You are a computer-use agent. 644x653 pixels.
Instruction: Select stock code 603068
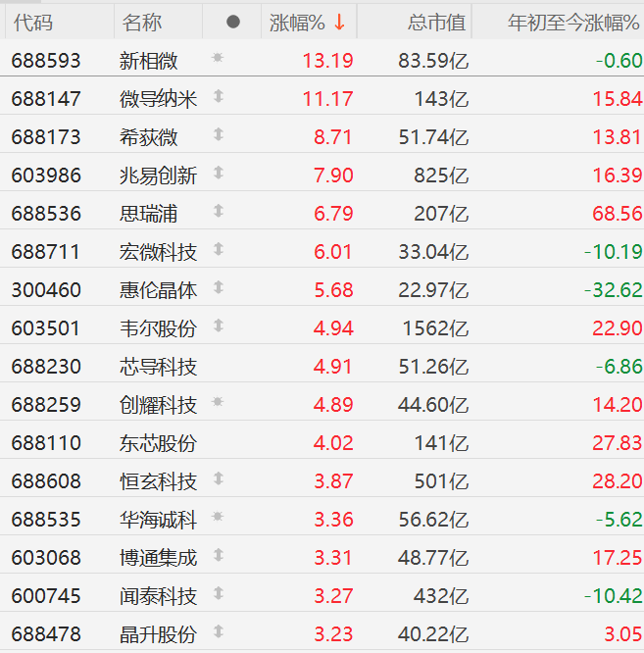[x=46, y=558]
